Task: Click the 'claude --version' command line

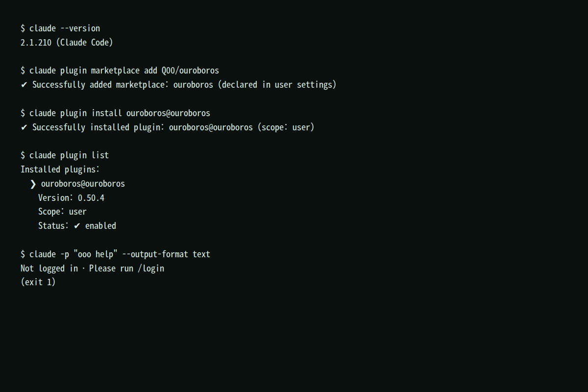Action: (x=60, y=28)
